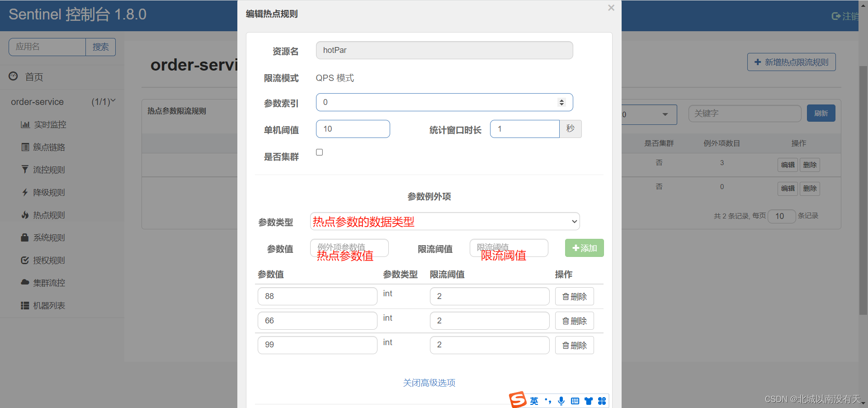Click 关闭高级选项 link

pos(429,383)
